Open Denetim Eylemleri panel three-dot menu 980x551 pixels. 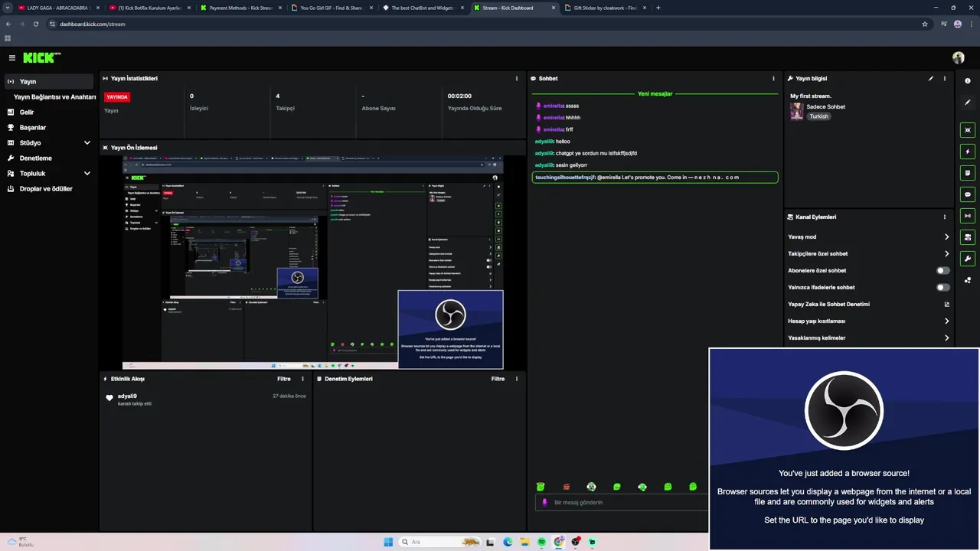click(x=517, y=379)
